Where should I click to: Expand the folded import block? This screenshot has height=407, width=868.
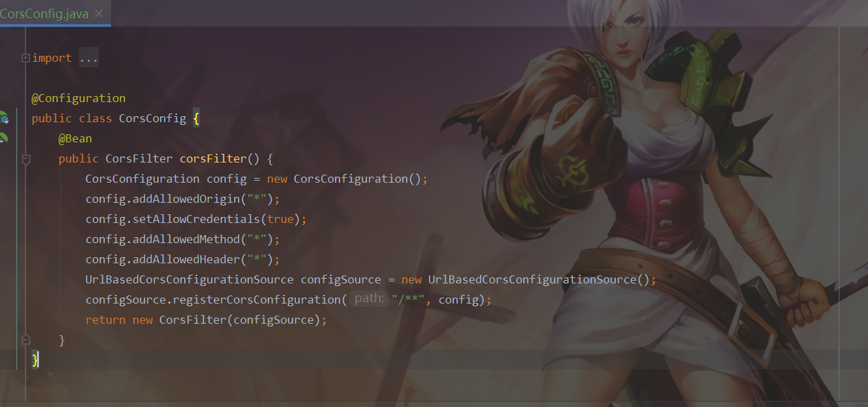pyautogui.click(x=26, y=58)
